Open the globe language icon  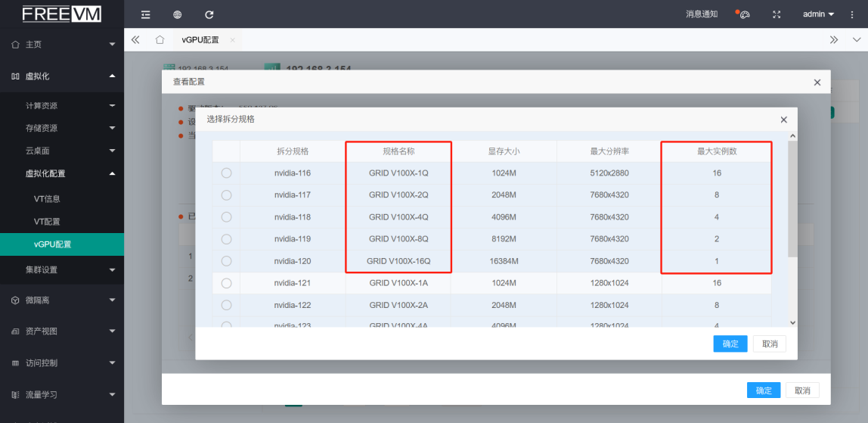tap(177, 14)
